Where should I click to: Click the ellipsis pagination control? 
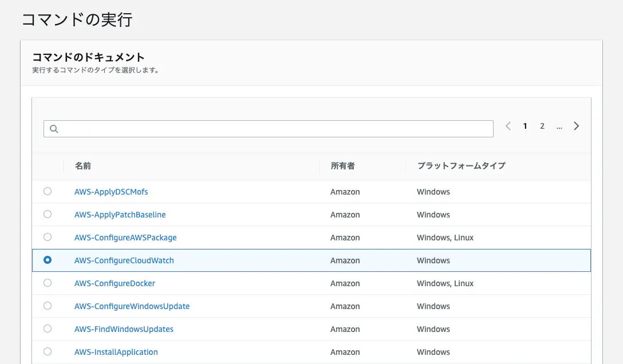[559, 127]
